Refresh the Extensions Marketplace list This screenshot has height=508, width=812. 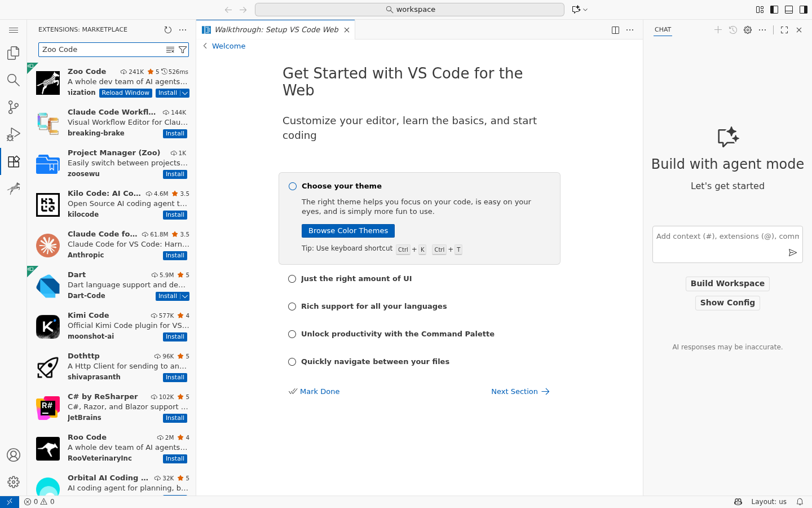168,30
